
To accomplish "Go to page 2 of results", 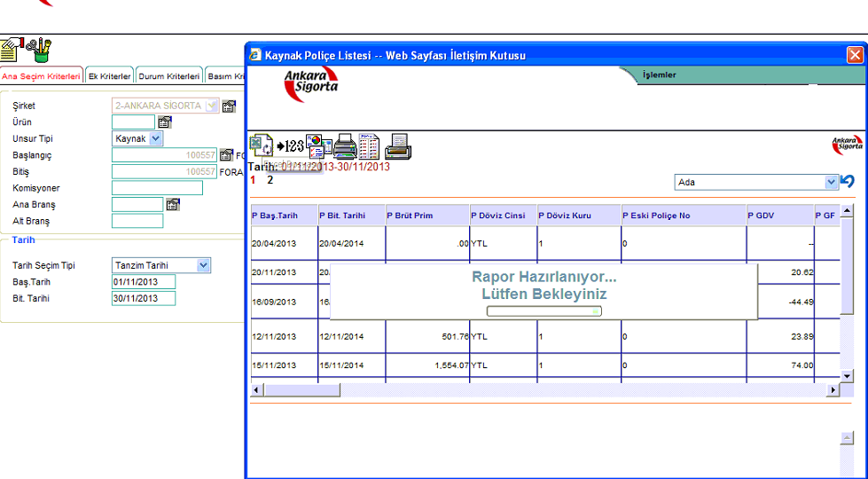I will point(270,180).
